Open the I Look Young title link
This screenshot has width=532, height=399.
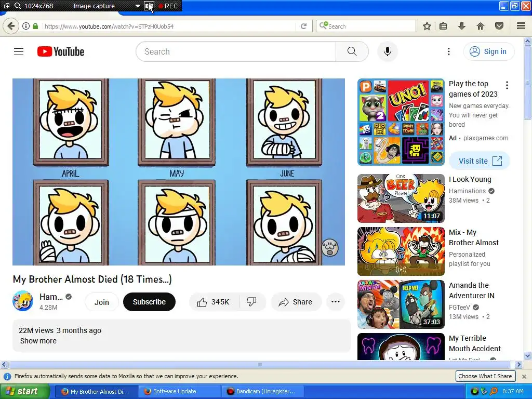[470, 179]
